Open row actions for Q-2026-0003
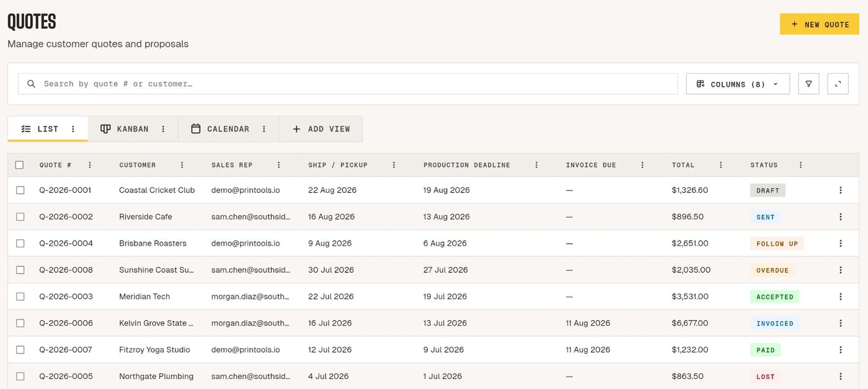This screenshot has width=868, height=389. (x=841, y=297)
